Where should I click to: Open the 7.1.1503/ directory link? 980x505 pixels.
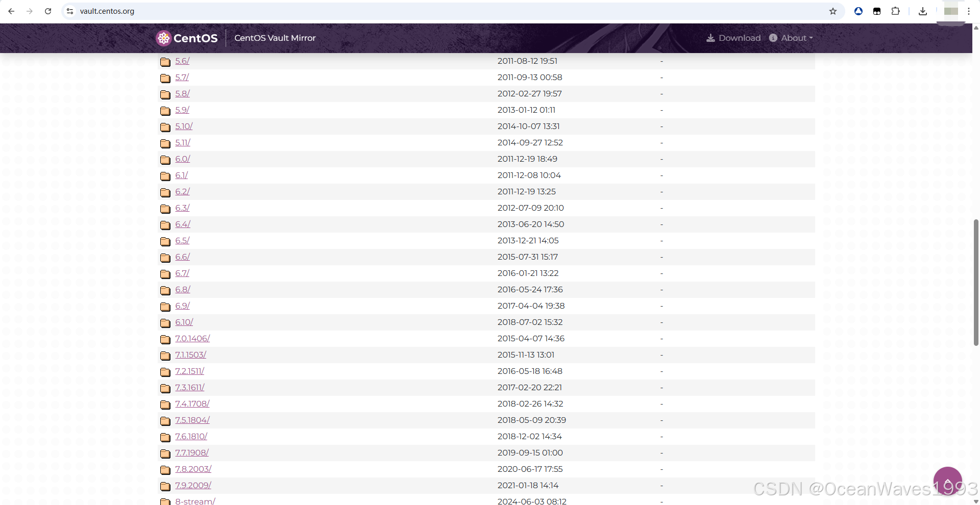pos(191,355)
